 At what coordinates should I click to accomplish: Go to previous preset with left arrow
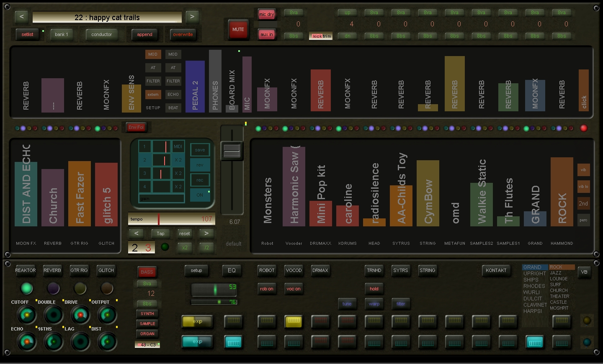tap(21, 17)
